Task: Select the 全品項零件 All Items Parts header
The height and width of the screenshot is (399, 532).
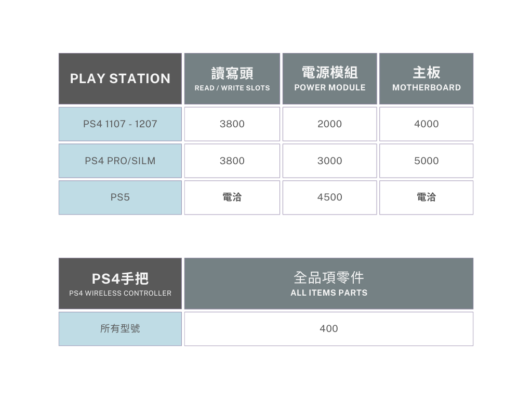Action: click(x=328, y=284)
